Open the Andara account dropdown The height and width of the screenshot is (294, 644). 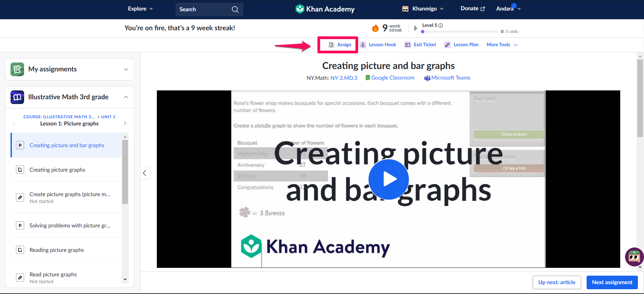(508, 9)
